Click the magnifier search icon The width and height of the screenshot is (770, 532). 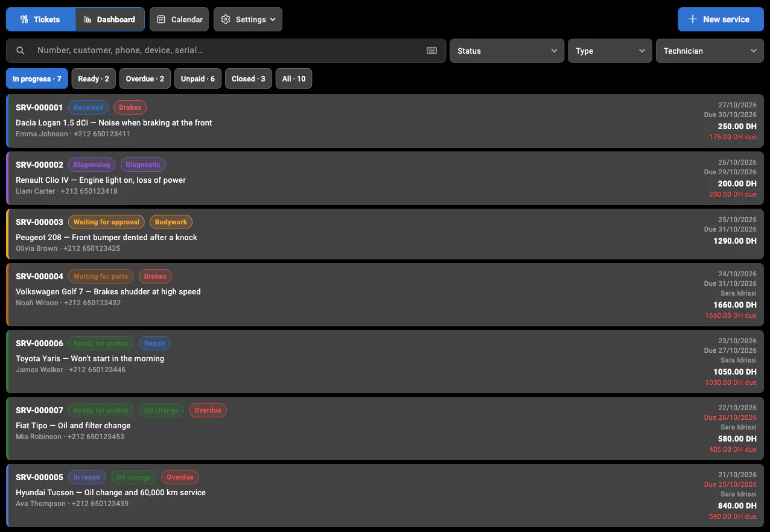21,51
